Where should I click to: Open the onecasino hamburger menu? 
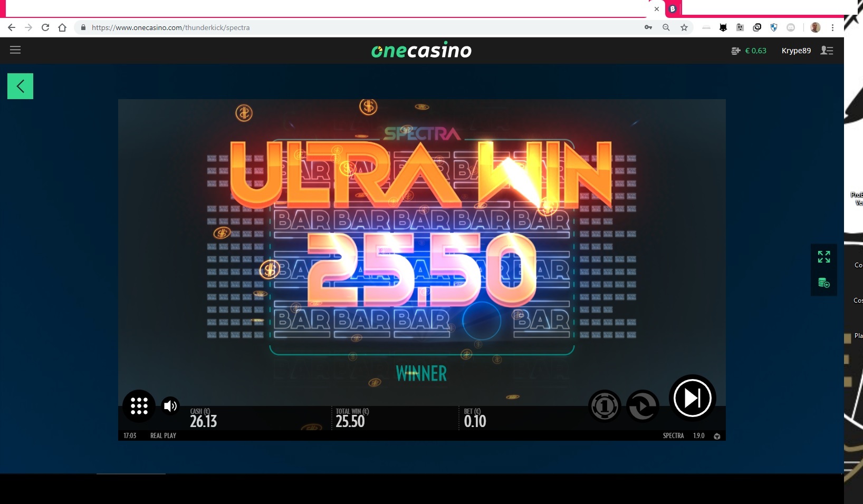pos(15,50)
